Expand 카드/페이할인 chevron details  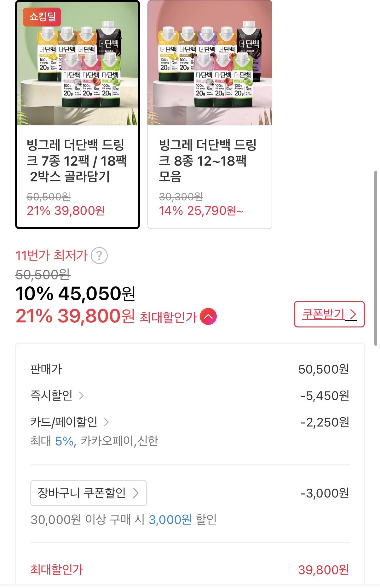click(107, 422)
